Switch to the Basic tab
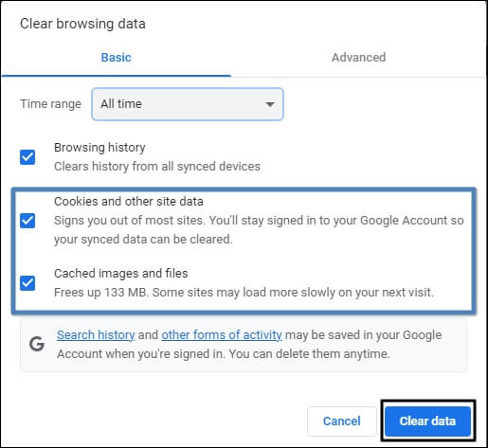Screen dimensions: 488x448 (x=116, y=58)
